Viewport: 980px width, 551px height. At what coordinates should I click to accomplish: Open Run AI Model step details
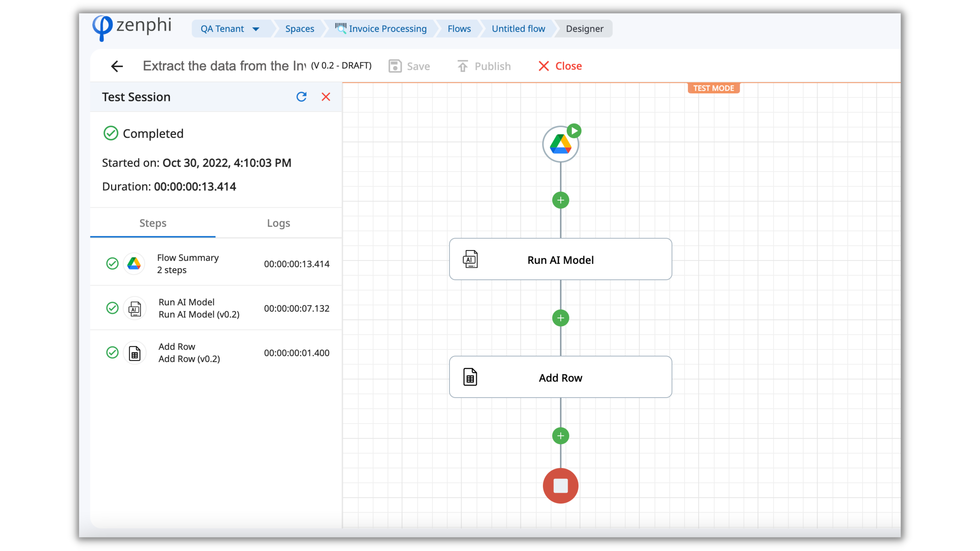216,308
